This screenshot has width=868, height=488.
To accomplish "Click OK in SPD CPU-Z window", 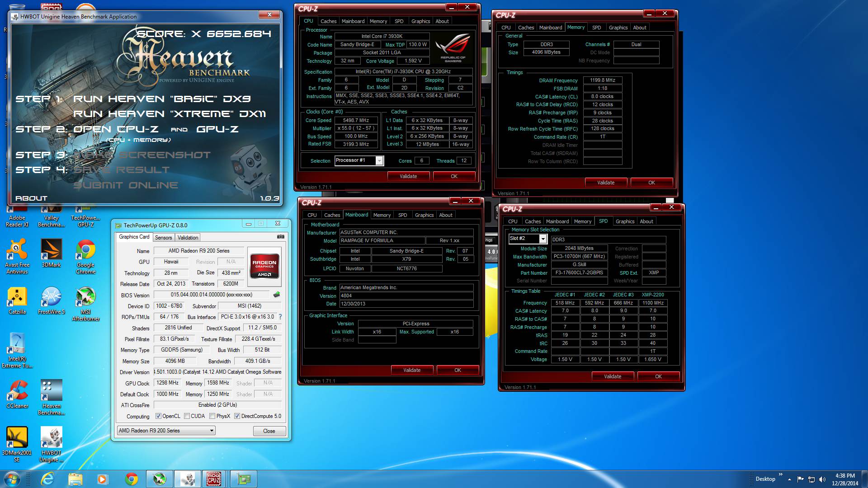I will pyautogui.click(x=658, y=376).
